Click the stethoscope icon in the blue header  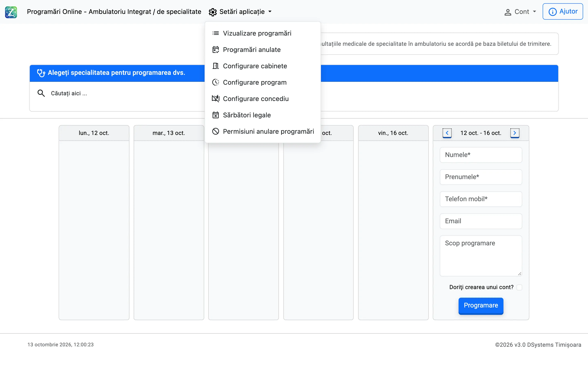click(41, 73)
